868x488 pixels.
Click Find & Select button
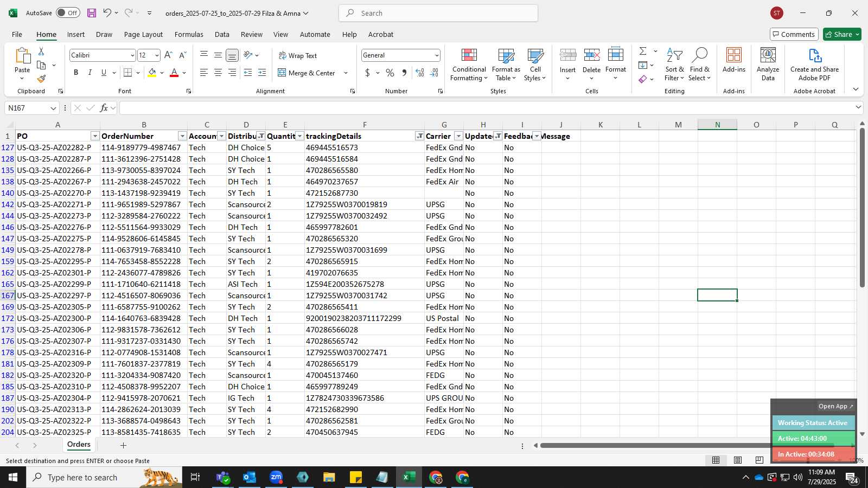(x=699, y=65)
